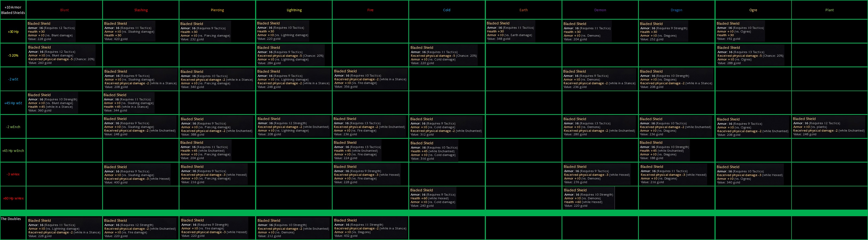The height and width of the screenshot is (240, 868).
Task: Select the Bladed Shield valued at 420 gold
Action: pyautogui.click(x=129, y=31)
